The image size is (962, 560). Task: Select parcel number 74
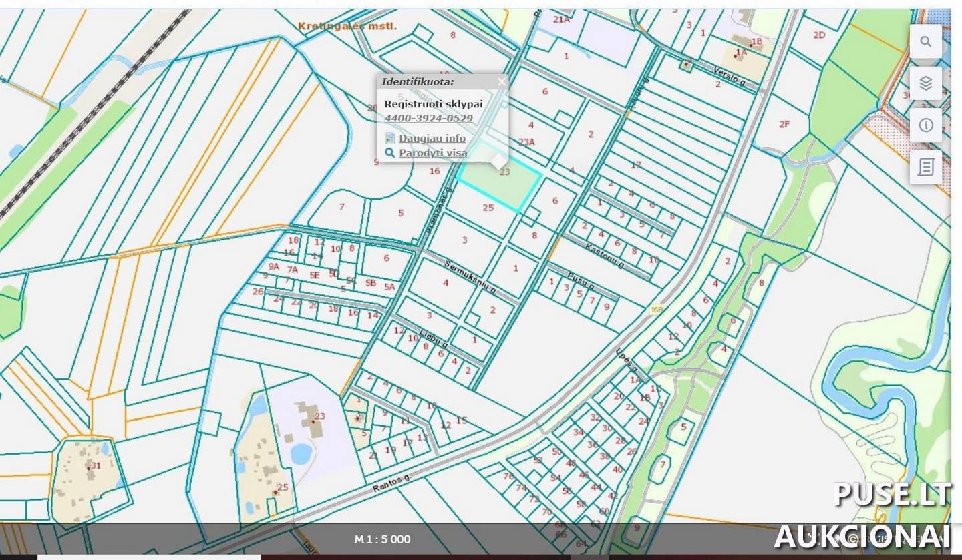tap(521, 488)
